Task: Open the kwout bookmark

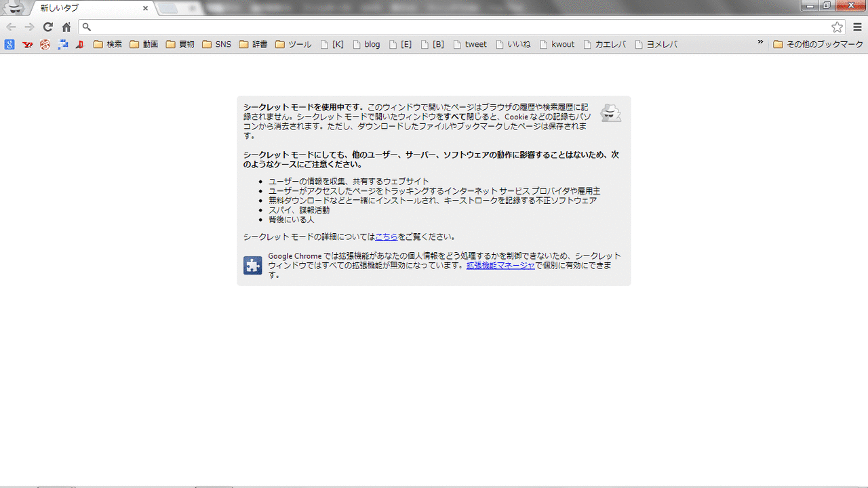Action: pos(557,45)
